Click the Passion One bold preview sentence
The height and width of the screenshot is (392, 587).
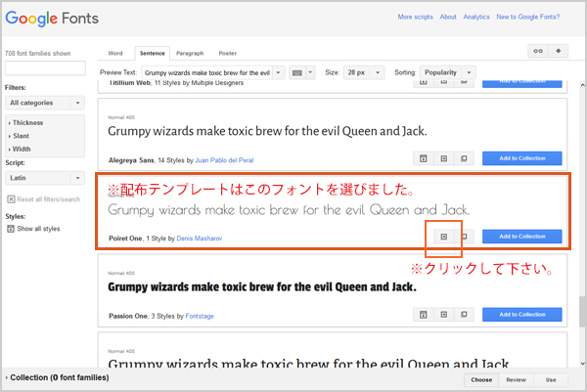click(262, 287)
